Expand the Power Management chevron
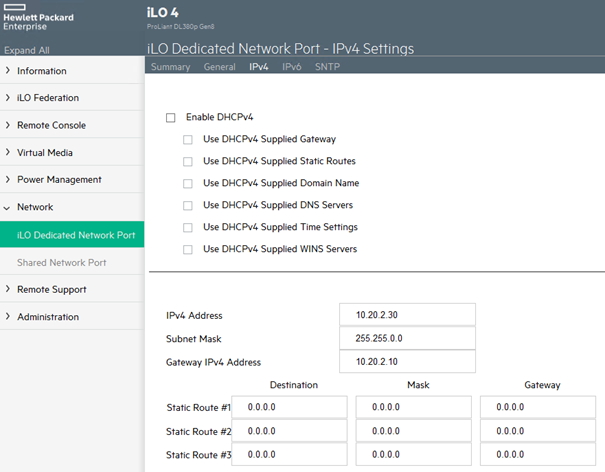The width and height of the screenshot is (605, 472). tap(7, 179)
